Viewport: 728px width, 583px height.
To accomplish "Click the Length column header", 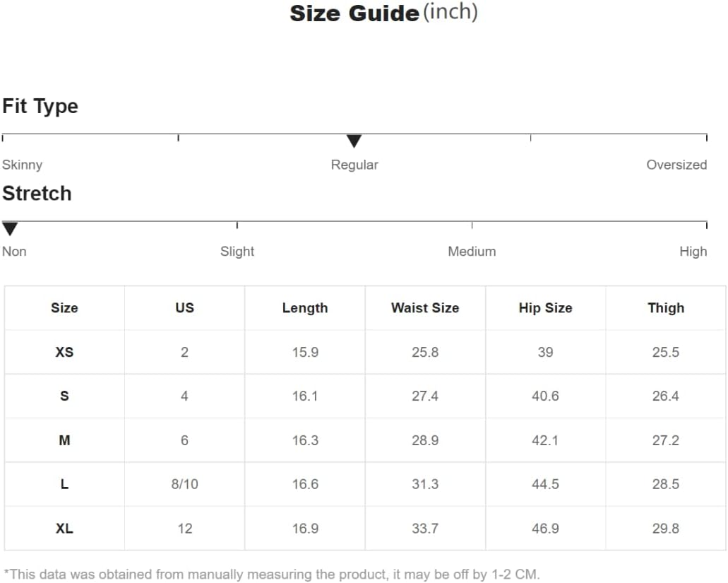I will (305, 308).
